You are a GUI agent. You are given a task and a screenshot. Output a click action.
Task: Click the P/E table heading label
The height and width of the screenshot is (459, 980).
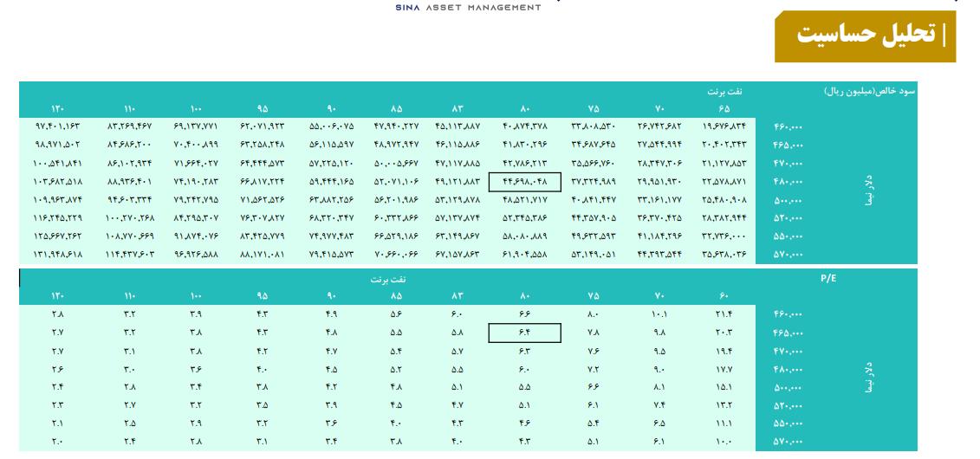point(829,279)
